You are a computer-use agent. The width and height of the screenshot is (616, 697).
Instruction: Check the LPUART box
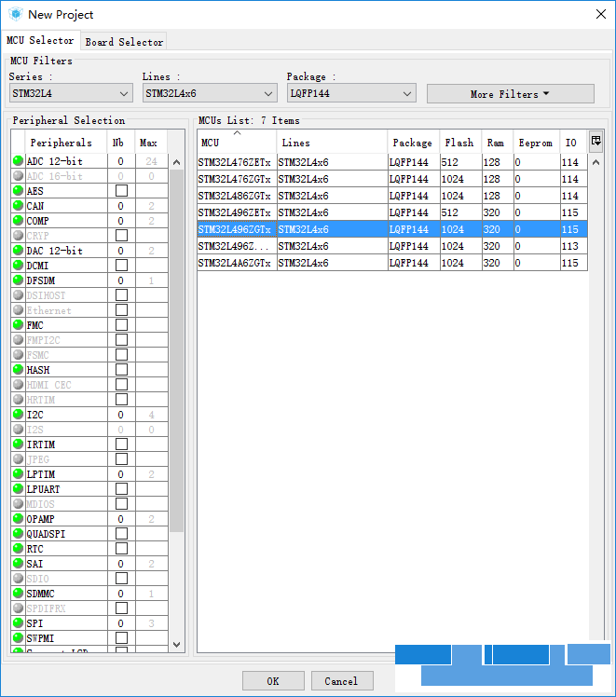tap(121, 489)
